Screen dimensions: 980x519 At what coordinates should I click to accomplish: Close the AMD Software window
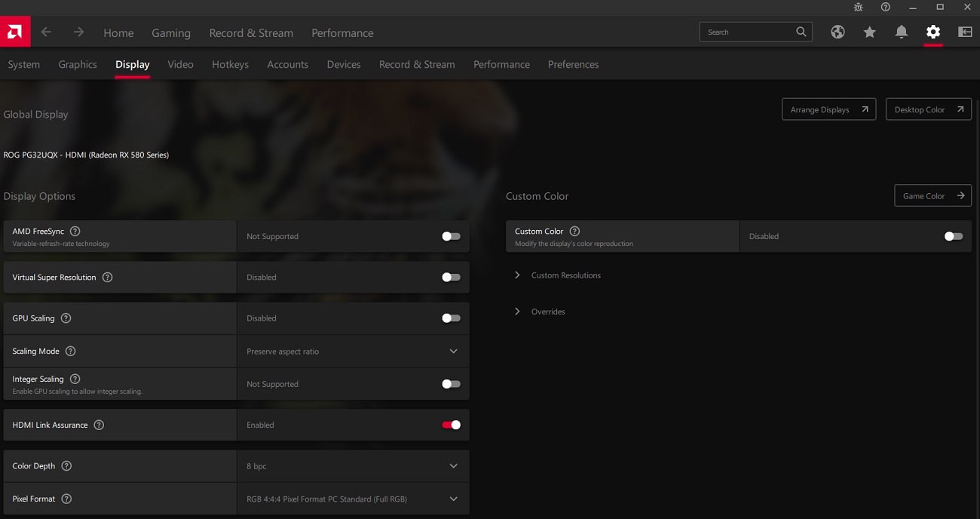tap(967, 7)
